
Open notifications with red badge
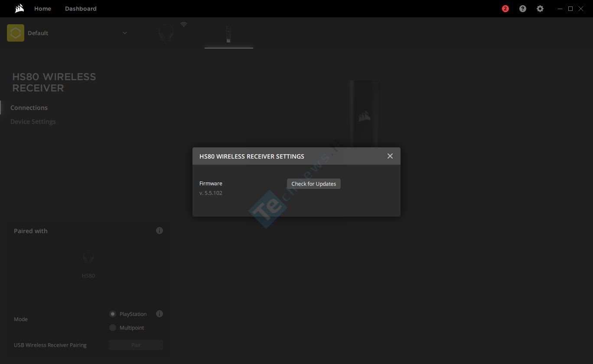[505, 9]
